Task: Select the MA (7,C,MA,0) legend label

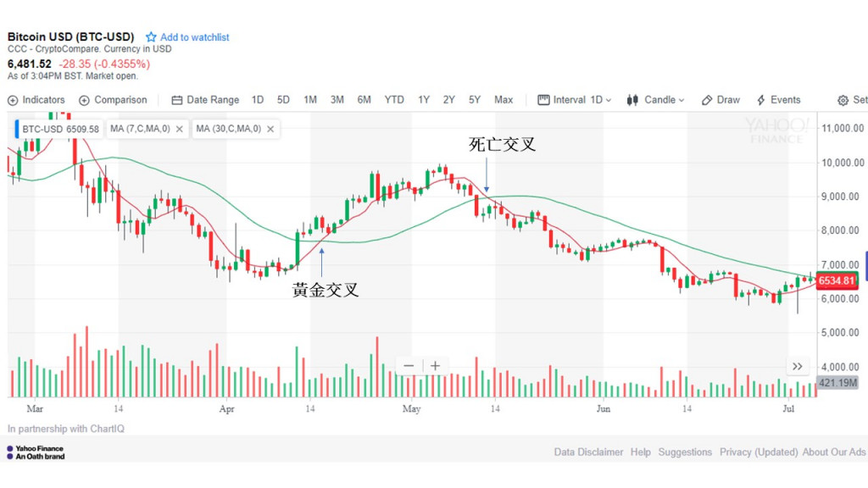Action: click(140, 129)
